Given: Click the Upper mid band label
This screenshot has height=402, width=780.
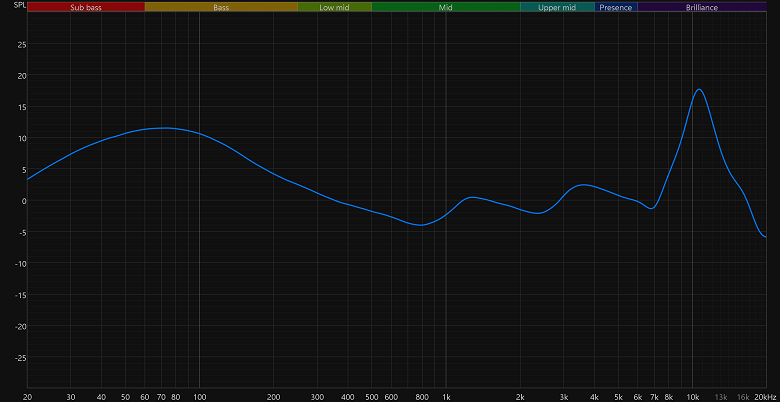Looking at the screenshot, I should (557, 7).
